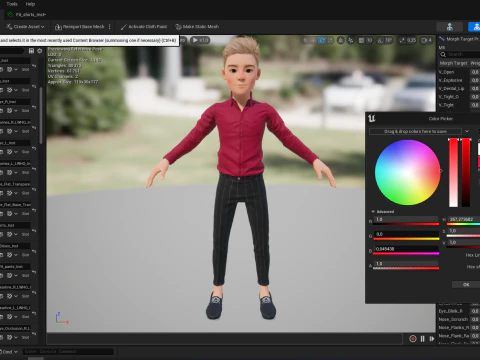Switch to Skeleton editor mode icon
Image resolution: width=480 pixels, height=360 pixels.
point(450,27)
